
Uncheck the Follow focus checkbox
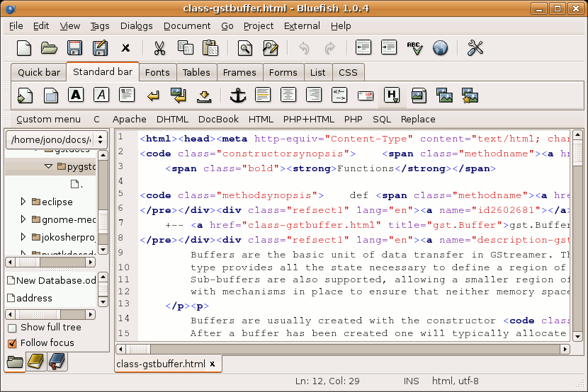point(12,343)
